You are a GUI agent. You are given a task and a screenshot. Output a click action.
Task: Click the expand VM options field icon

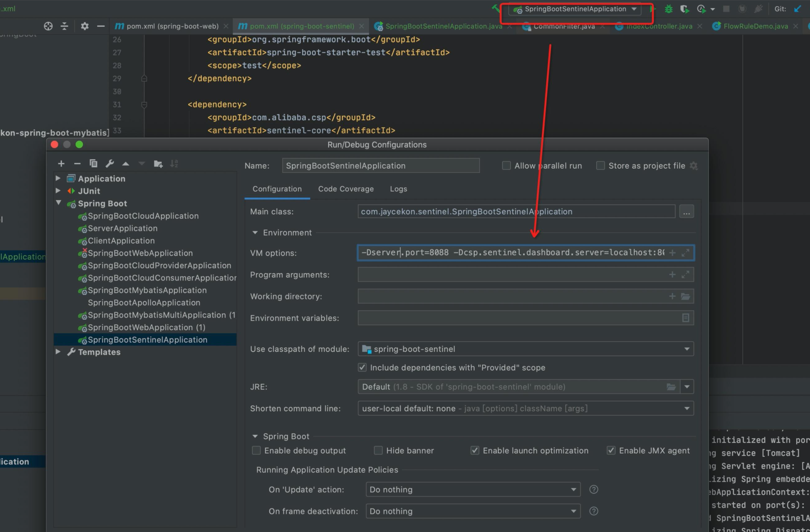click(685, 253)
